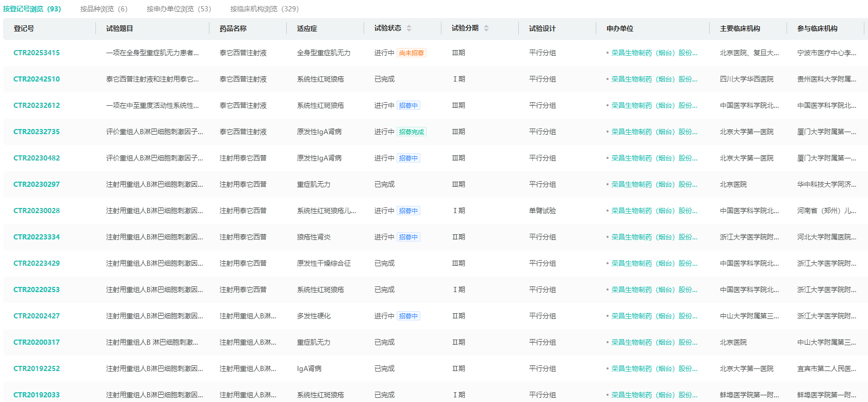The image size is (868, 402).
Task: Switch to 按品种浏览 (6) tab
Action: (x=104, y=9)
